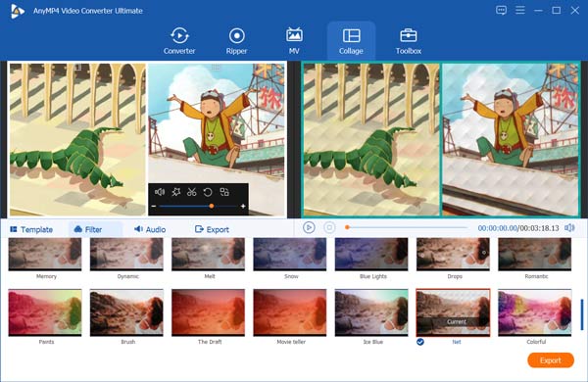
Task: Open the hamburger menu in title bar
Action: point(520,10)
